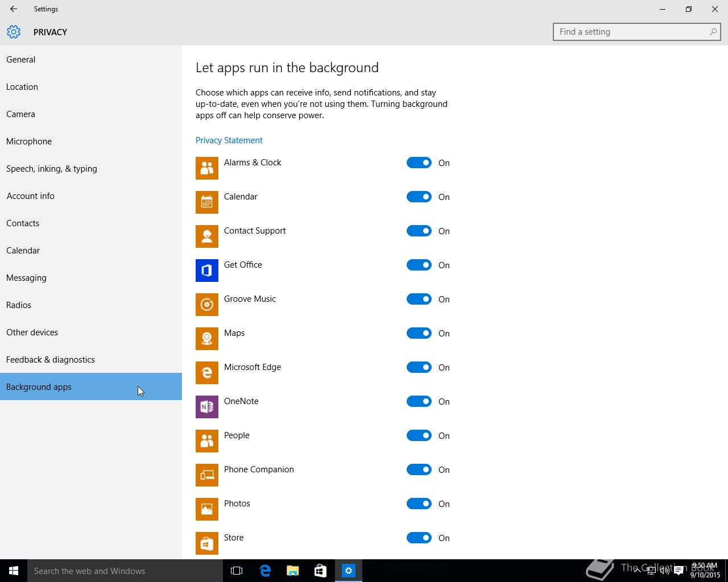Click the OneNote app icon
This screenshot has width=728, height=582.
point(207,407)
